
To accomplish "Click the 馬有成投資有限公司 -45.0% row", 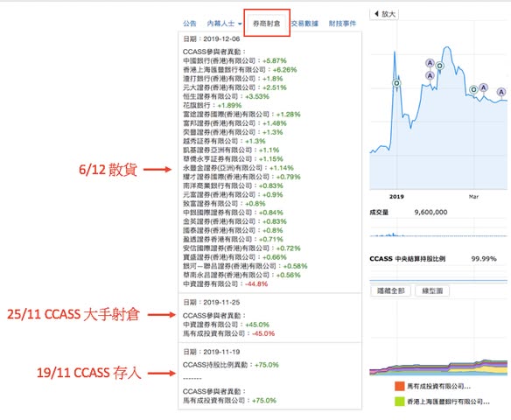I will [228, 333].
